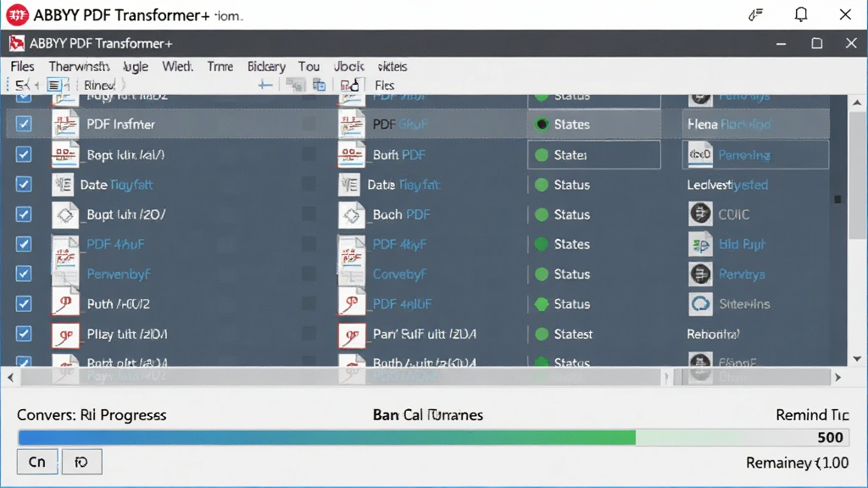Open the Wied. menu

click(x=177, y=66)
